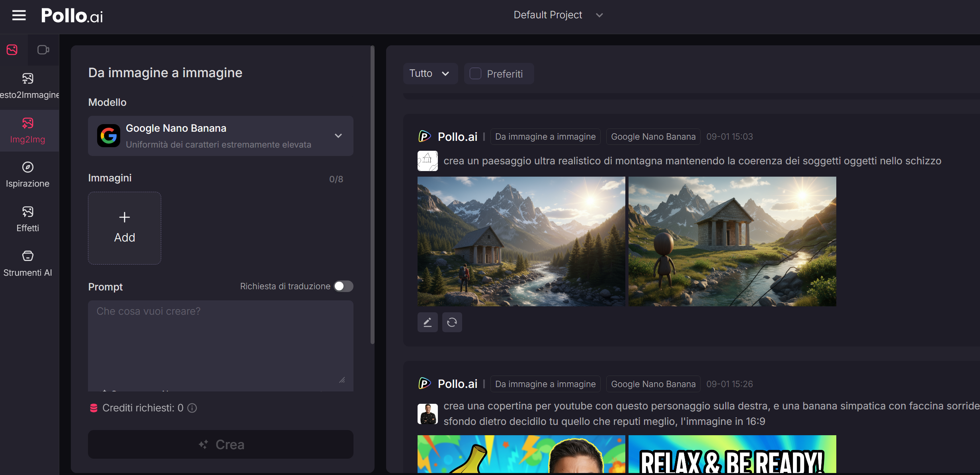The height and width of the screenshot is (475, 980).
Task: Click the red credits coin icon
Action: tap(94, 408)
